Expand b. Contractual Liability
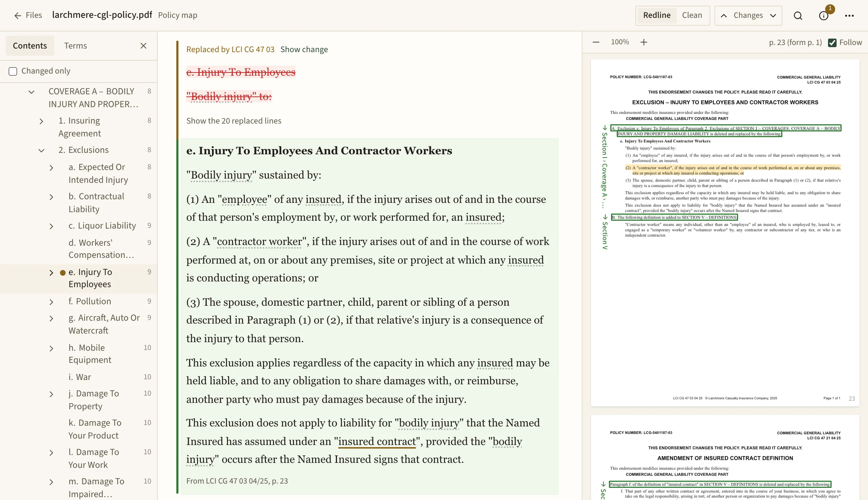 [x=51, y=197]
